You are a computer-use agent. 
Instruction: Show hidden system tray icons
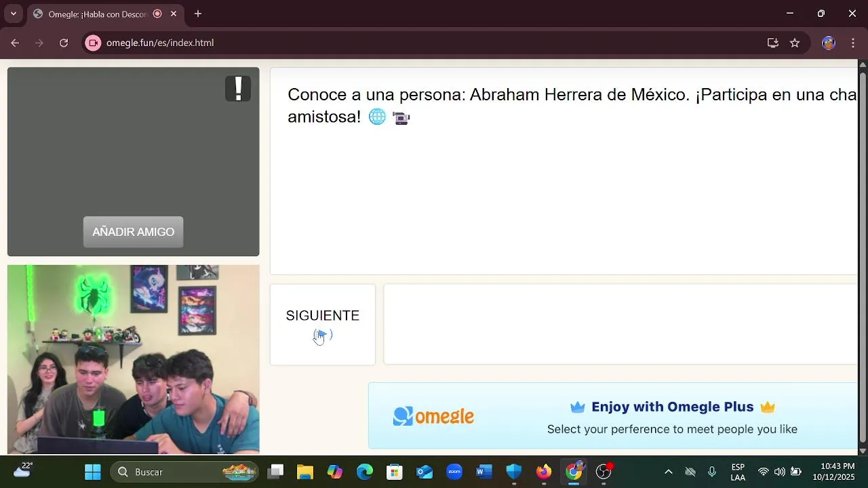pos(669,472)
